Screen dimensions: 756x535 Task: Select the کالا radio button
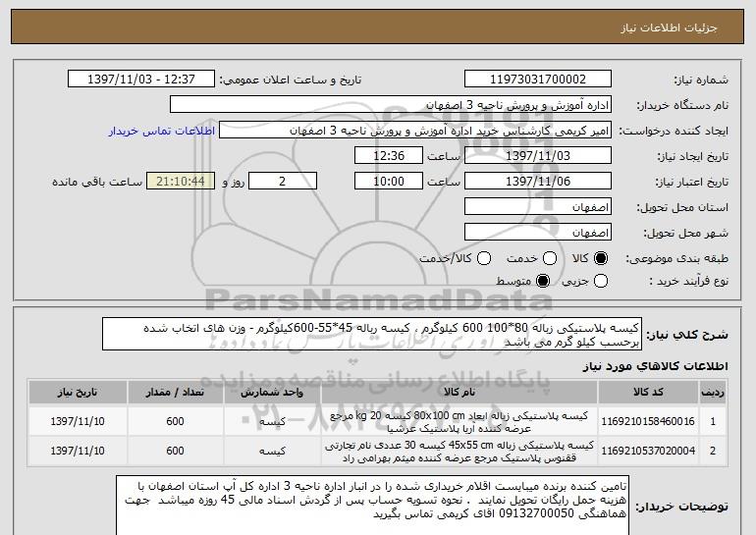tap(601, 258)
